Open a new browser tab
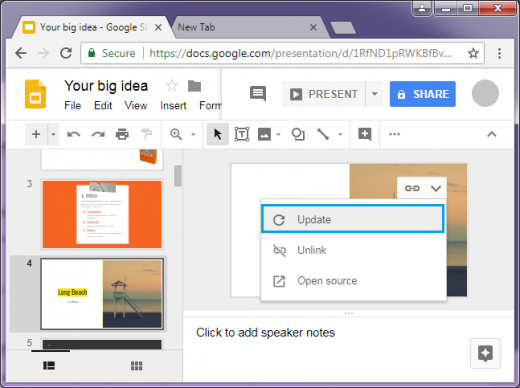The width and height of the screenshot is (520, 388). [x=343, y=28]
